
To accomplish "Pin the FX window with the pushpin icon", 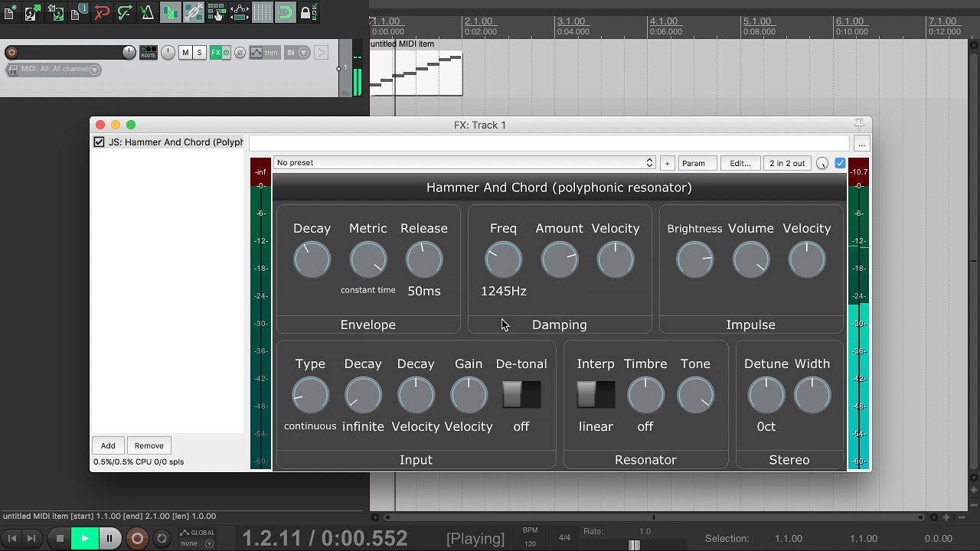I will point(859,124).
